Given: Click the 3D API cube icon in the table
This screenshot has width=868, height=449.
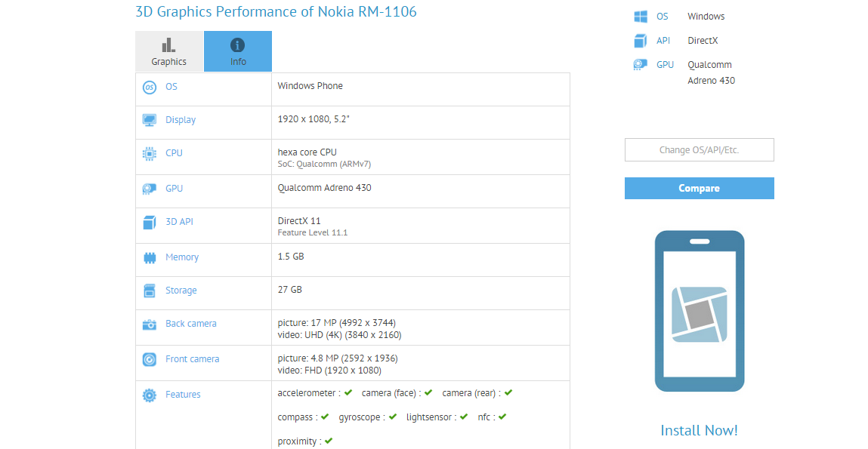Looking at the screenshot, I should pyautogui.click(x=150, y=223).
